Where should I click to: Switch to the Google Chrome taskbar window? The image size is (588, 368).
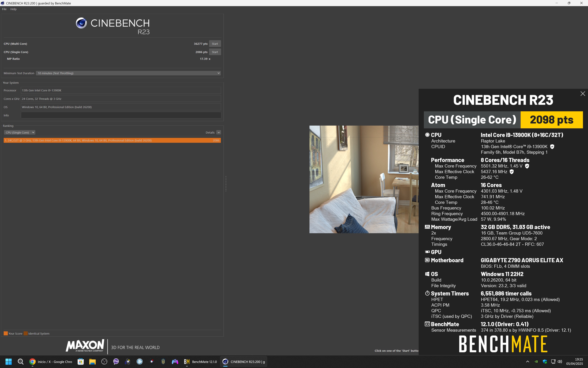coord(51,362)
